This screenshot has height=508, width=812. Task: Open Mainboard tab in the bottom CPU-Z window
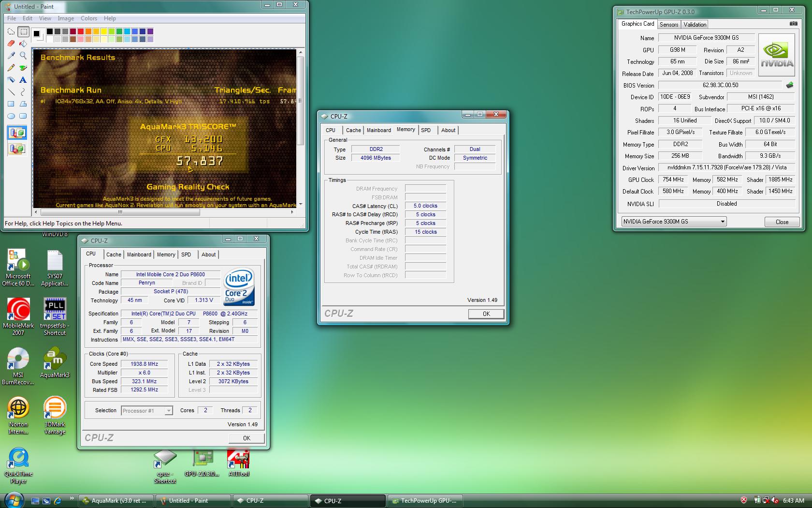pos(139,254)
